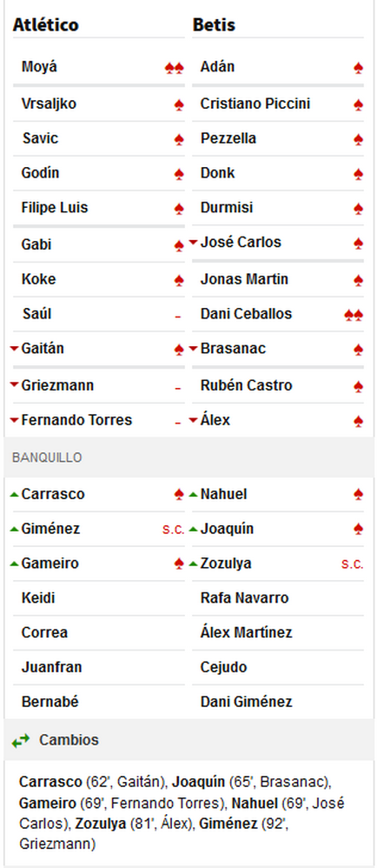The width and height of the screenshot is (377, 868).
Task: Click the green swap arrows icon beside Cambios
Action: 21,740
